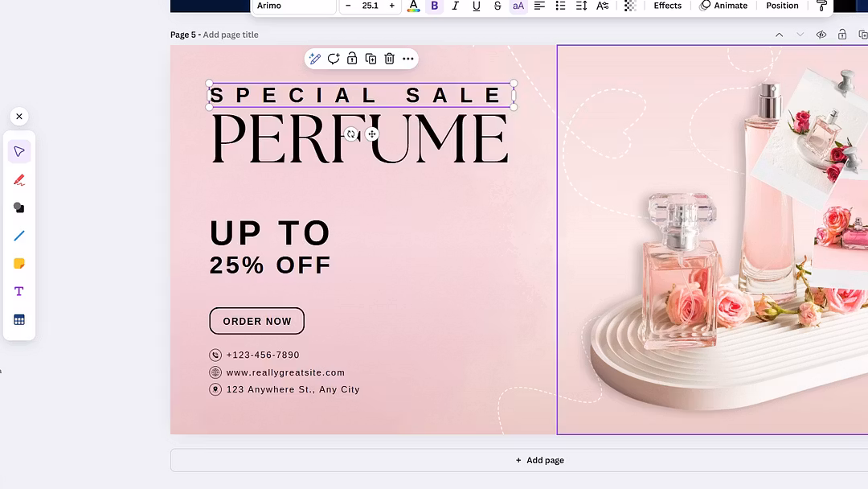Open more options in floating toolbar

pos(408,59)
